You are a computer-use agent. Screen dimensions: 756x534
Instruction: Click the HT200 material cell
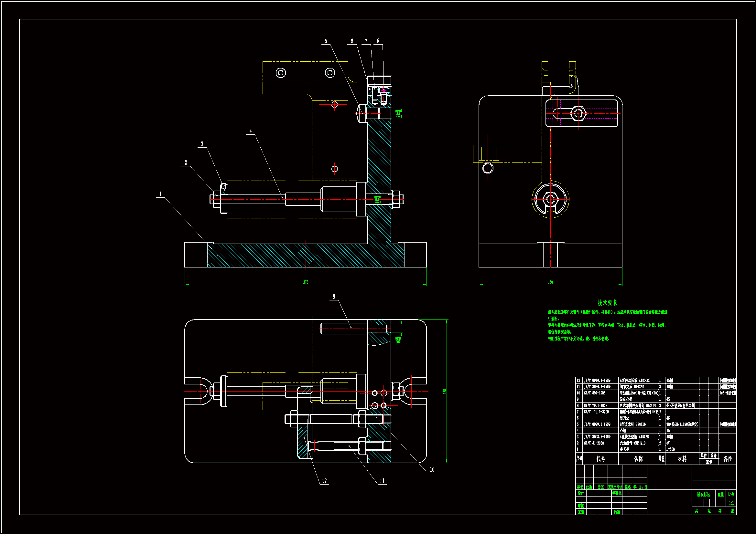(670, 449)
